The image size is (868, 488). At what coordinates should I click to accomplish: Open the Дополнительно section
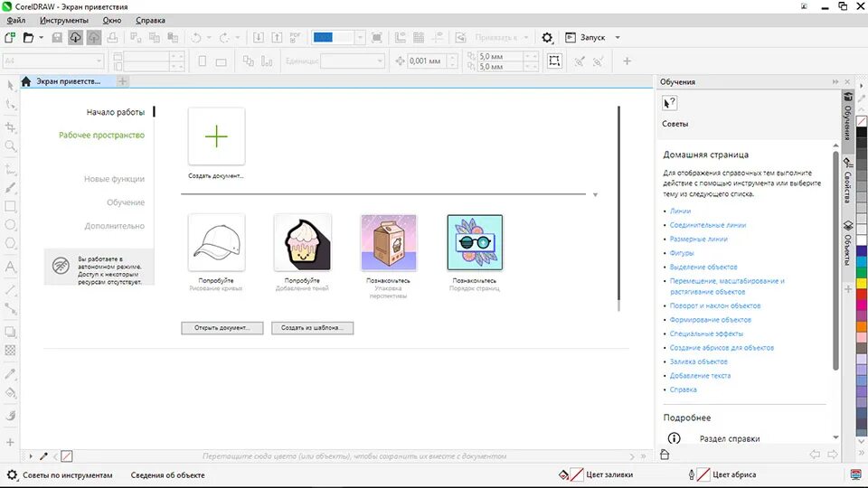coord(114,226)
